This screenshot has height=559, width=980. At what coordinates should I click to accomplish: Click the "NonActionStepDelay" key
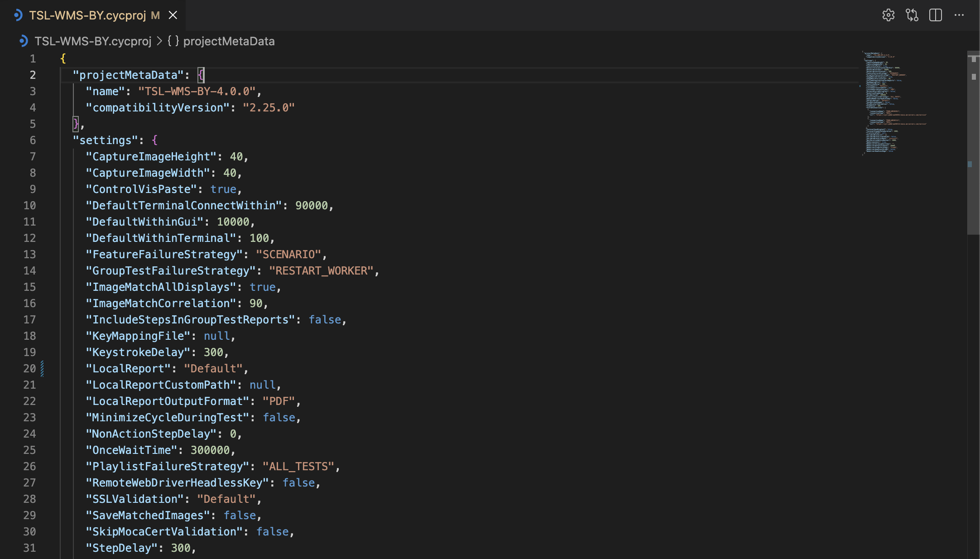point(151,434)
